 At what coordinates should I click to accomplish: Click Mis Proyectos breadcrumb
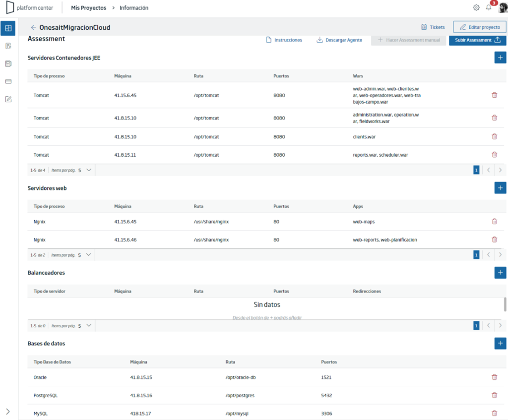pos(88,8)
